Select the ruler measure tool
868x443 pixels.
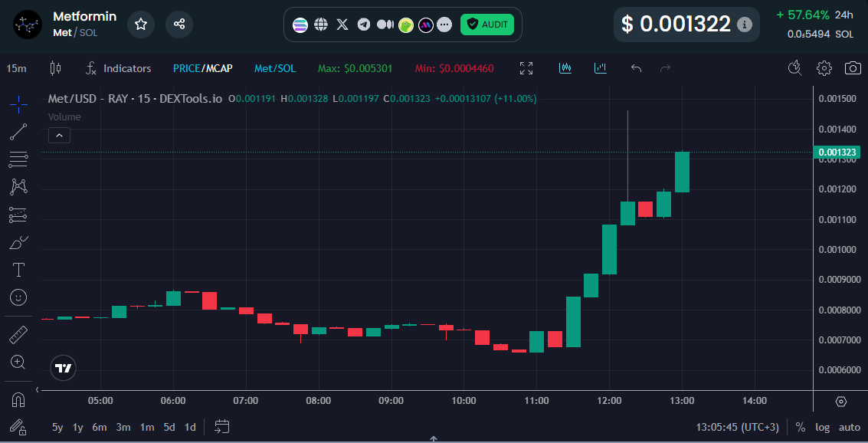(18, 335)
